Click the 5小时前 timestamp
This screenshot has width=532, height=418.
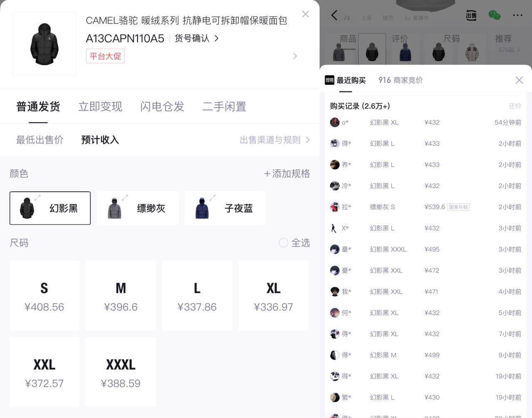510,313
